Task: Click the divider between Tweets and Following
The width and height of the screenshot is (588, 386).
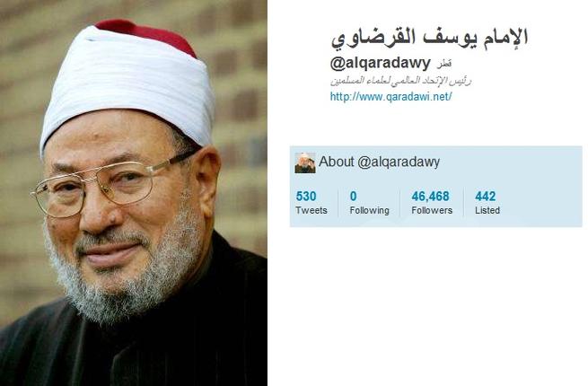Action: click(x=338, y=203)
